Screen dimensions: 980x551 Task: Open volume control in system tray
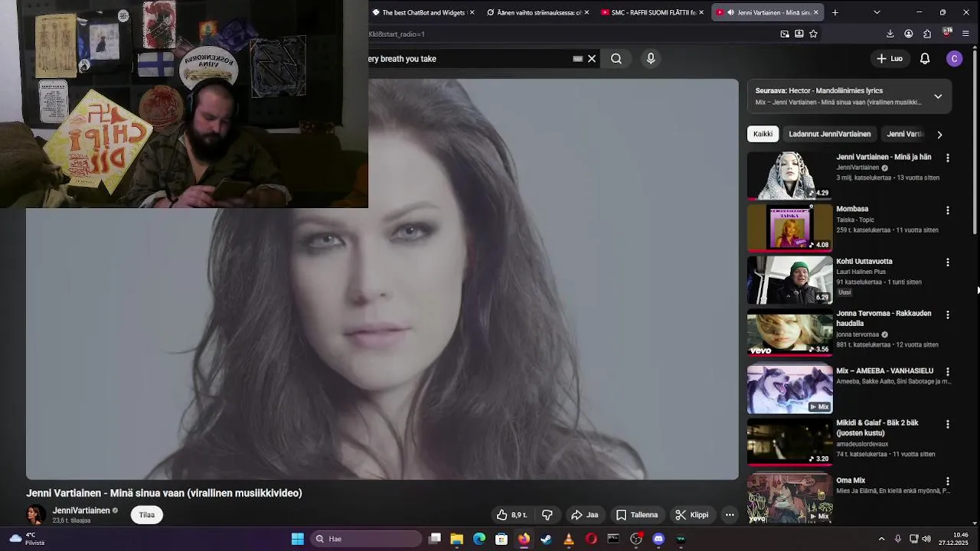coord(925,539)
